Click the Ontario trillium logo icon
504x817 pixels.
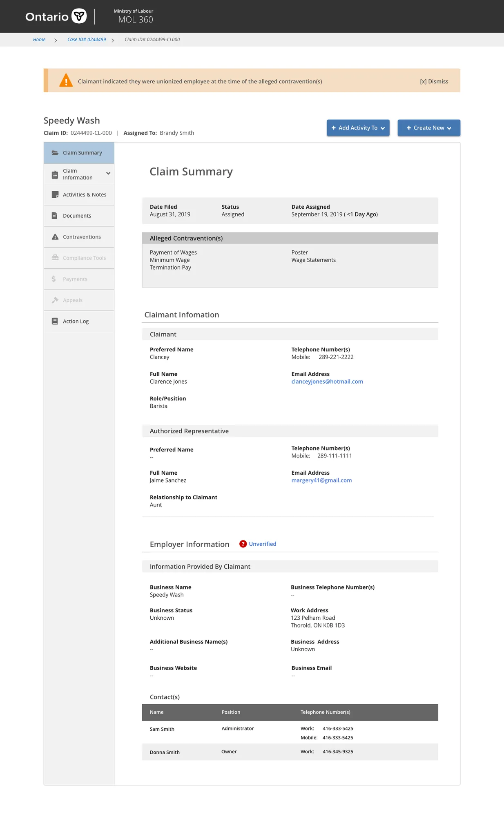click(x=79, y=16)
